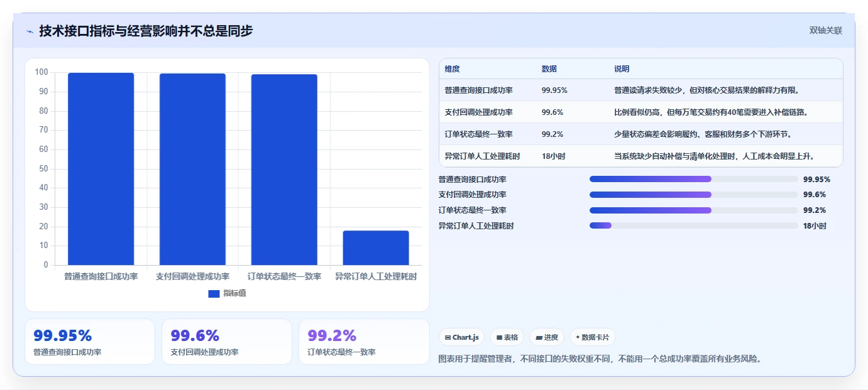Click the 普通查询接口成功率 bar in chart
868x390 pixels.
pyautogui.click(x=101, y=169)
